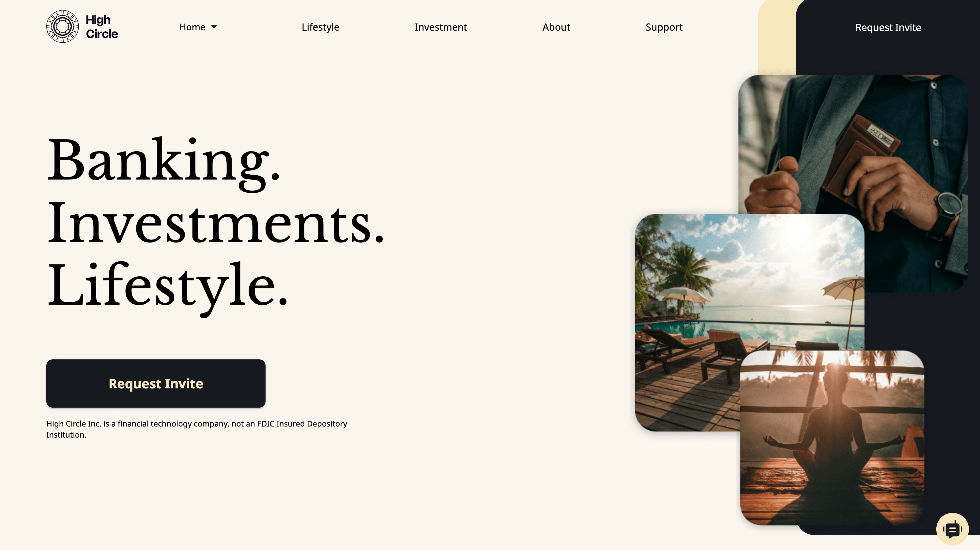The width and height of the screenshot is (980, 550).
Task: Select the sunset meditation photo
Action: point(832,437)
